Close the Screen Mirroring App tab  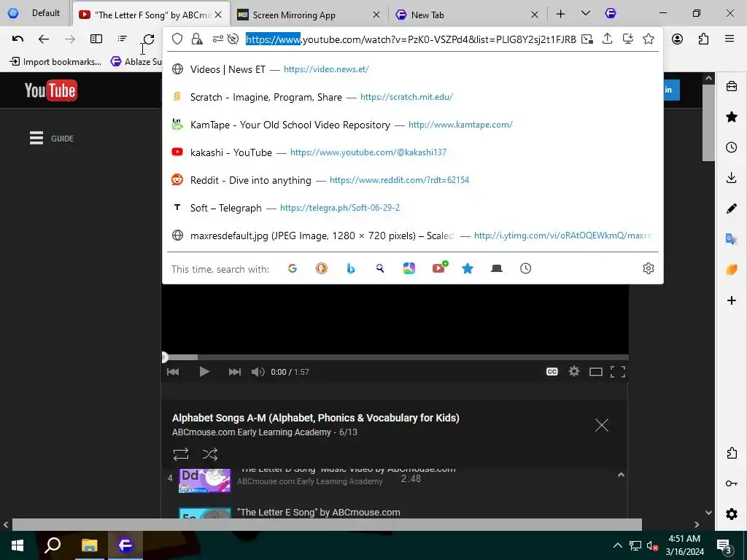point(376,15)
